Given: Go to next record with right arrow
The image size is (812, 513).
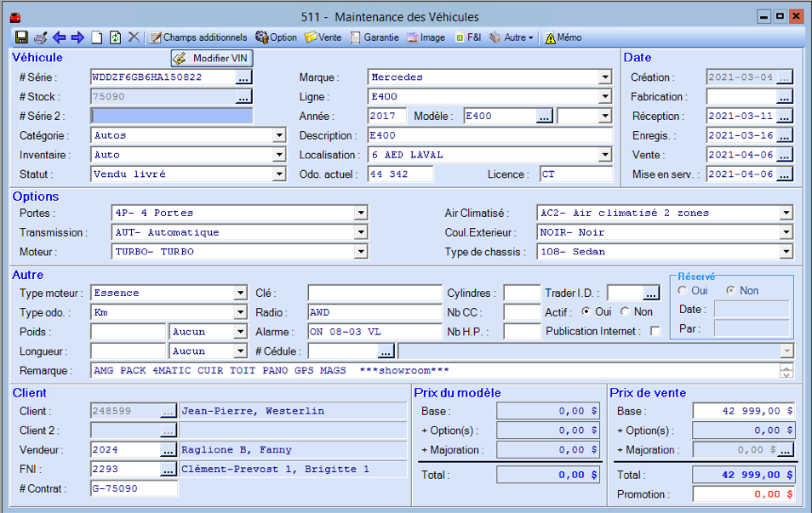Looking at the screenshot, I should tap(77, 37).
